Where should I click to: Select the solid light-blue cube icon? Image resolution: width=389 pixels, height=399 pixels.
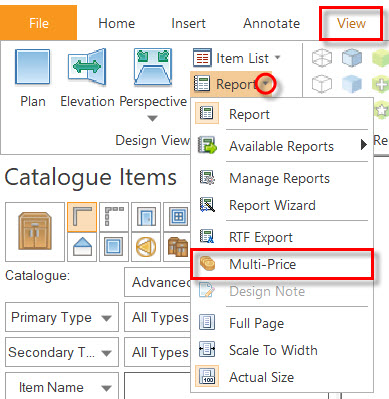352,83
